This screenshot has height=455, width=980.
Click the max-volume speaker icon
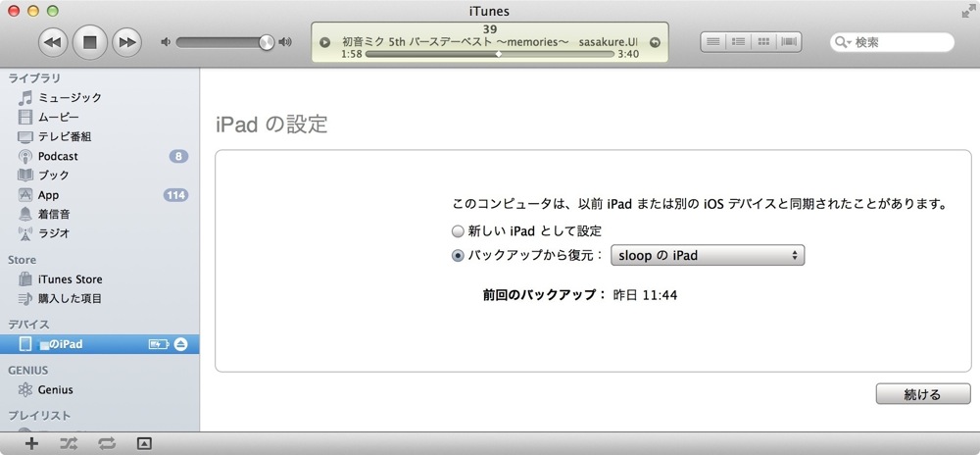click(285, 42)
